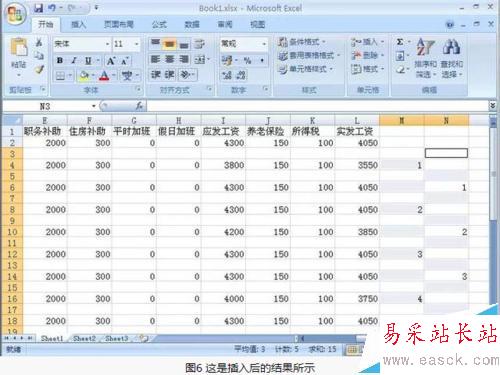Undo the last action
Viewport: 500px width, 375px height.
pyautogui.click(x=52, y=8)
